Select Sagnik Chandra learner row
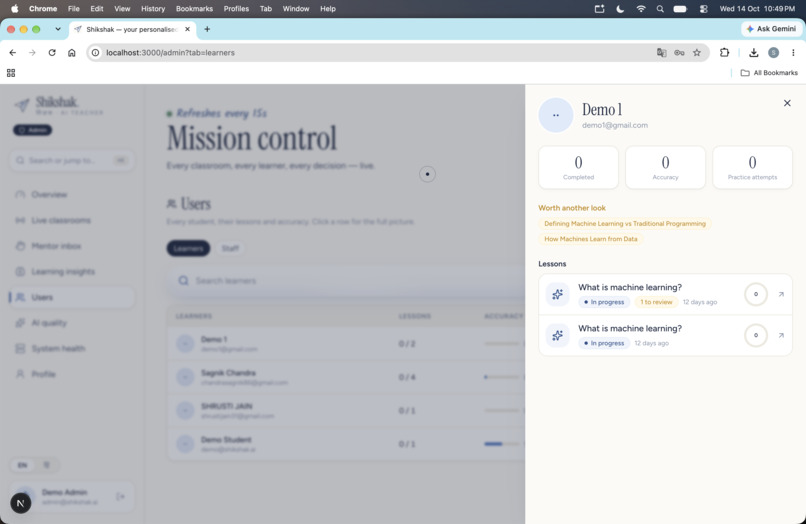Screen dimensions: 806x524 tap(346, 377)
